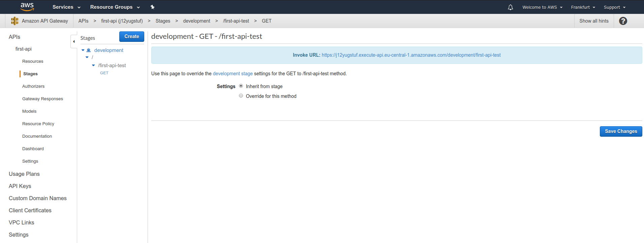Go to /first-api-test in the breadcrumb

(236, 21)
